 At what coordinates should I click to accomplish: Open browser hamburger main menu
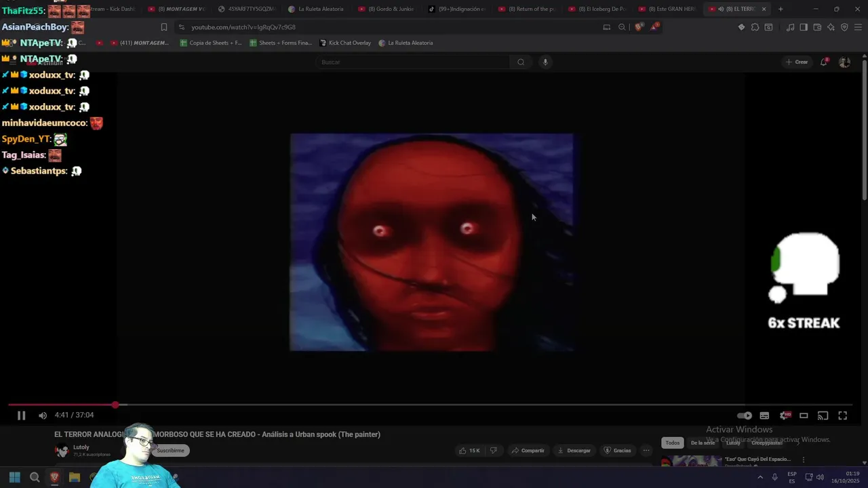(x=858, y=27)
